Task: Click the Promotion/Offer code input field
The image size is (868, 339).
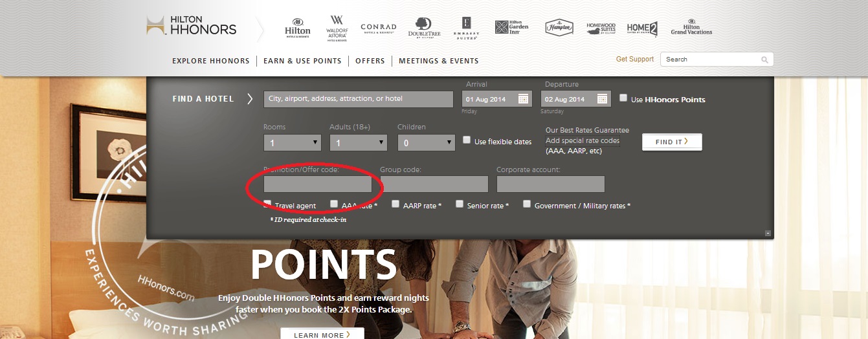Action: (317, 184)
